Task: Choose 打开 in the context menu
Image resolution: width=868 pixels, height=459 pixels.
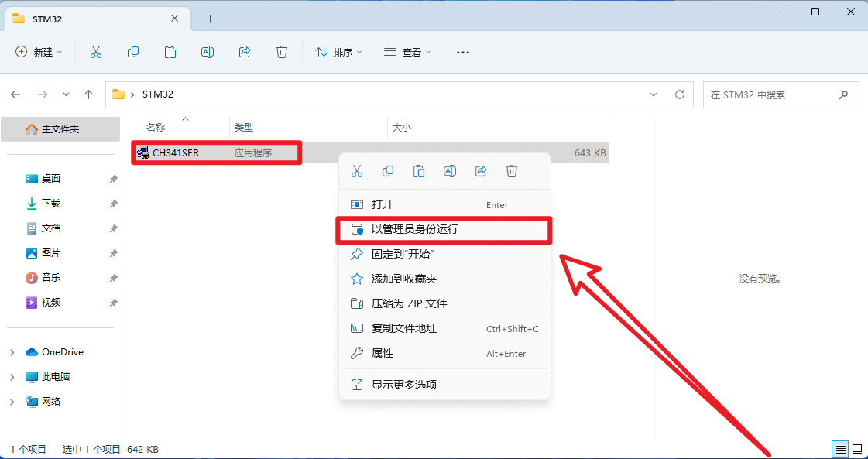Action: [445, 205]
